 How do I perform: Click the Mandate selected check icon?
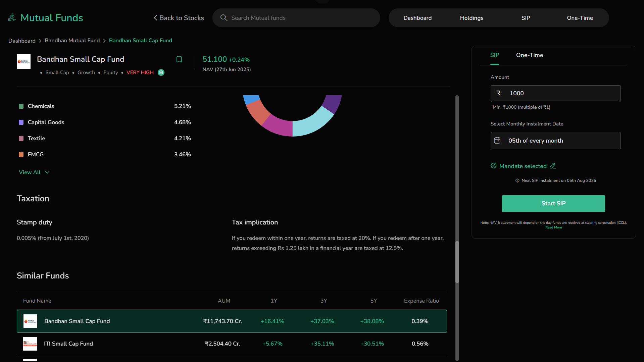[494, 166]
